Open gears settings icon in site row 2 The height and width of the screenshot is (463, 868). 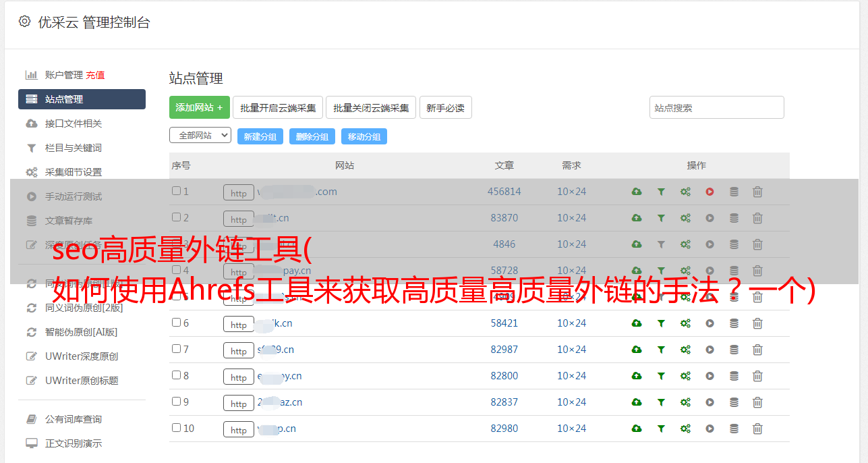(685, 218)
